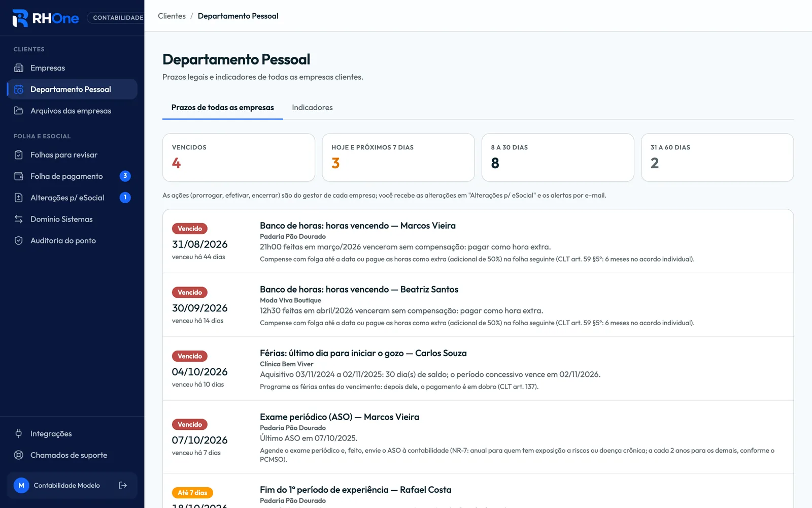Open Empresas building icon in sidebar
The width and height of the screenshot is (812, 508).
(x=19, y=68)
